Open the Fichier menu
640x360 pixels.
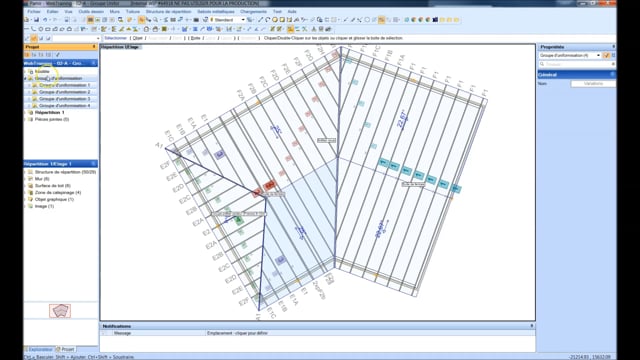[34, 11]
